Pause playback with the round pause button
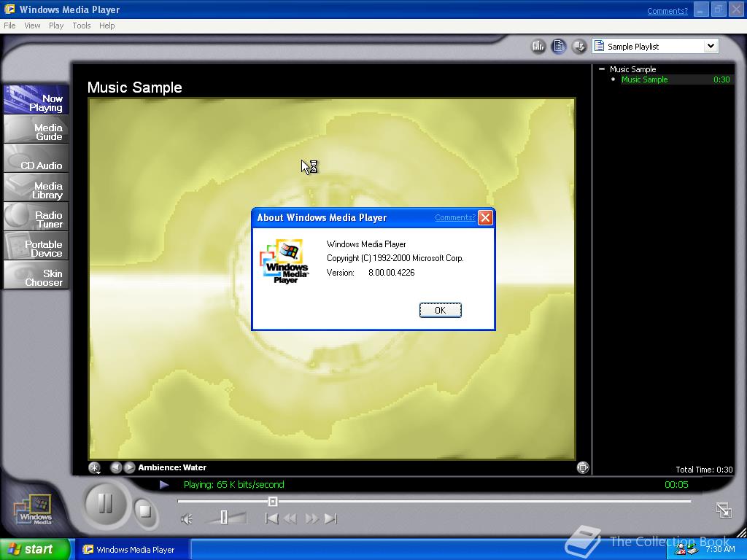This screenshot has height=560, width=747. coord(105,503)
